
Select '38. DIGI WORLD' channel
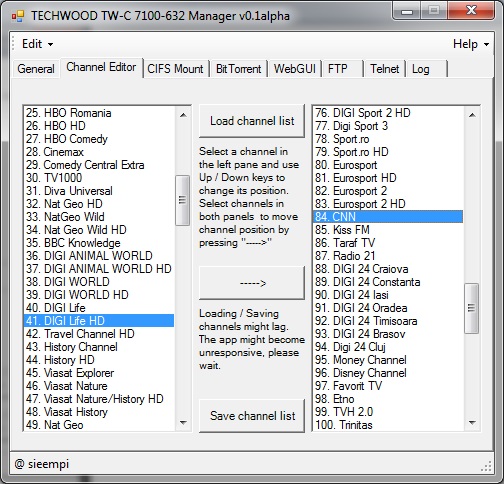(99, 282)
